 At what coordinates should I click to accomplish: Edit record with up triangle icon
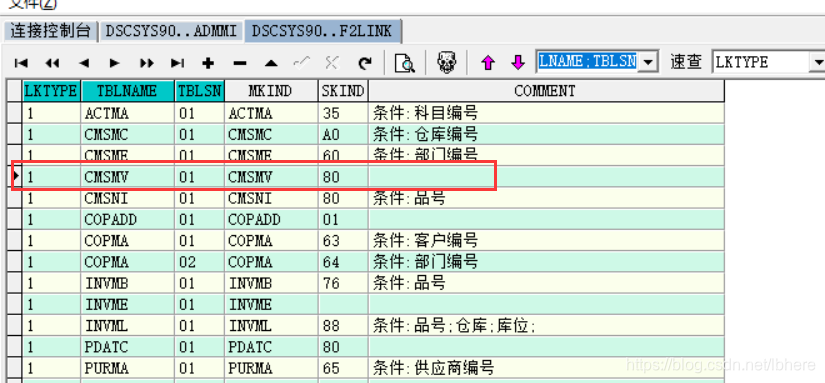(271, 63)
